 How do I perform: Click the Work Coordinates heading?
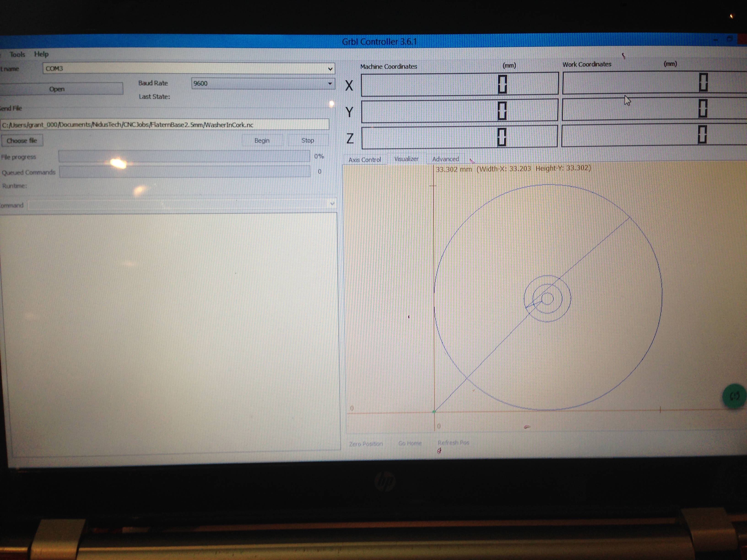coord(587,64)
